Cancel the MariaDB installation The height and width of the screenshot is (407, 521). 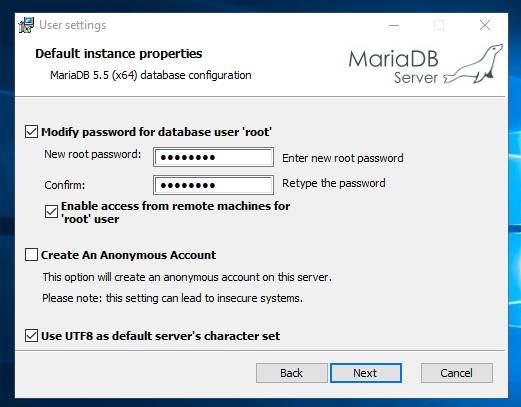point(457,373)
